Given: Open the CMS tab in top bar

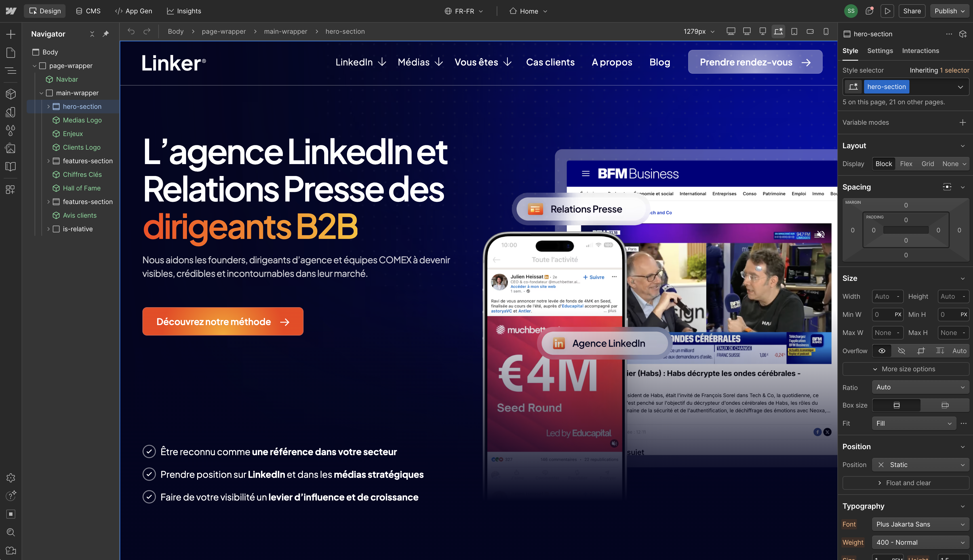Looking at the screenshot, I should 88,11.
